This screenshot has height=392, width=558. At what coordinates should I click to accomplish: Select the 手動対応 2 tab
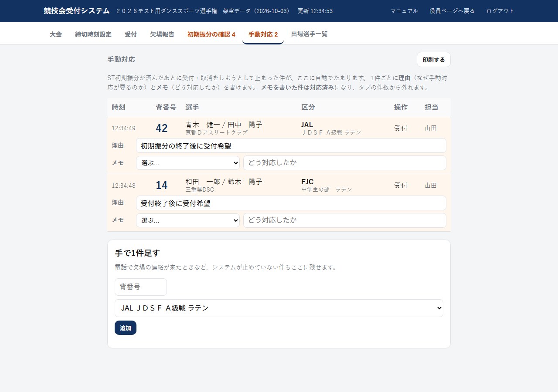point(263,34)
